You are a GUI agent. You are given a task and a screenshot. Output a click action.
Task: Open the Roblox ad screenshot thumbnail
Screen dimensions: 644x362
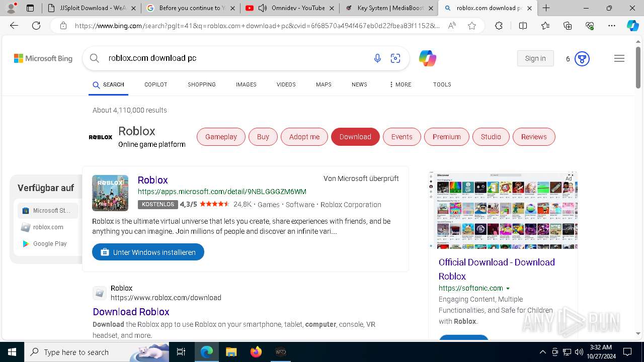(503, 210)
